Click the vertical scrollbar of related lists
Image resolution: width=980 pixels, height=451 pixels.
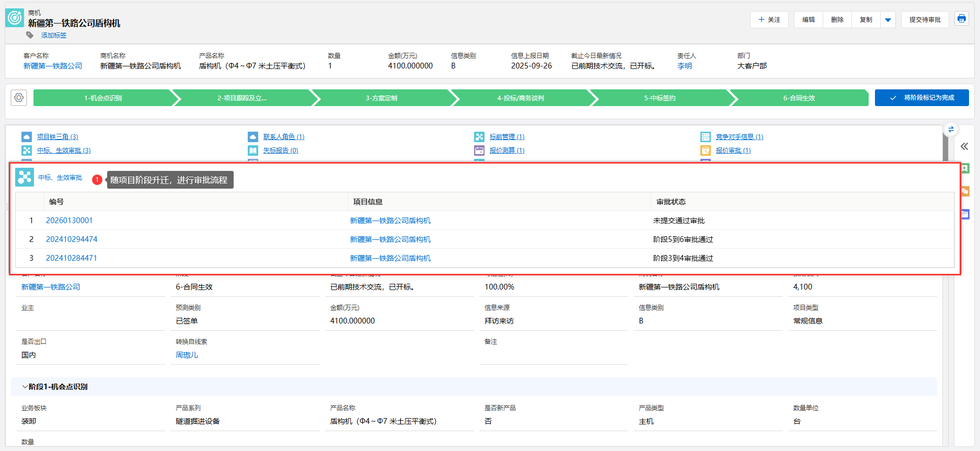[x=945, y=149]
